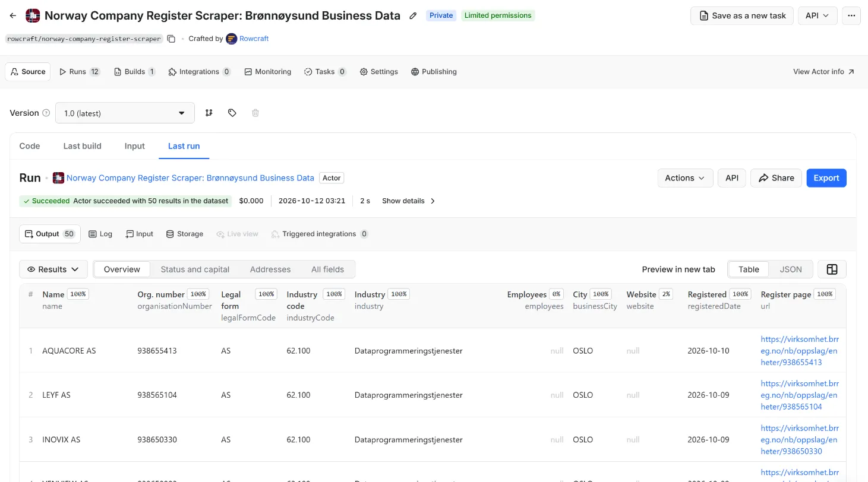This screenshot has height=482, width=868.
Task: Open View Actor info link
Action: [823, 72]
